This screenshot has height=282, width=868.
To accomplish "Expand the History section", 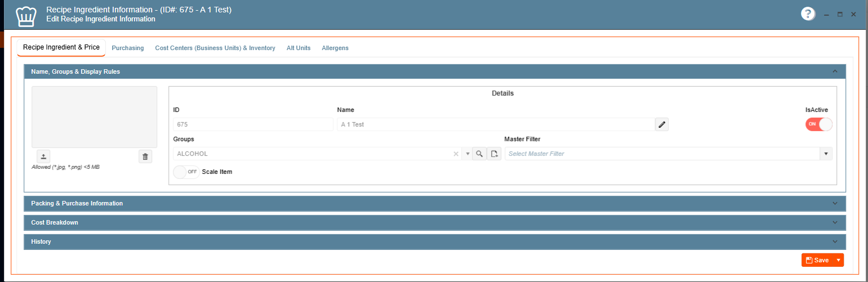I will (x=434, y=241).
